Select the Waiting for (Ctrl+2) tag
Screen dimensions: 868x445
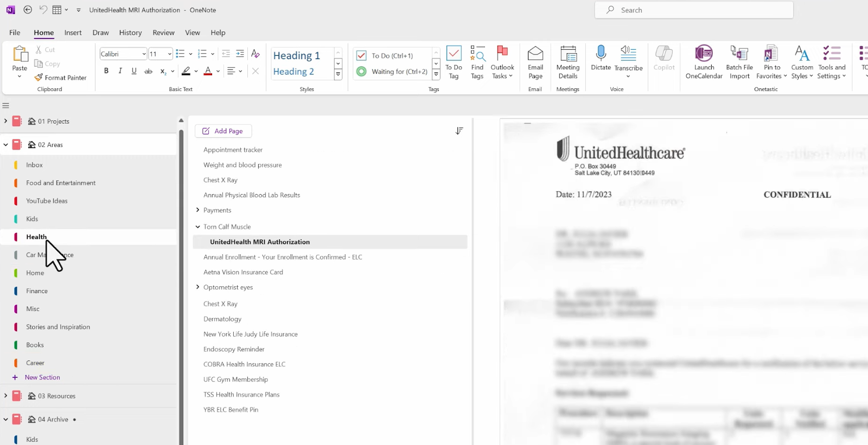[x=393, y=71]
